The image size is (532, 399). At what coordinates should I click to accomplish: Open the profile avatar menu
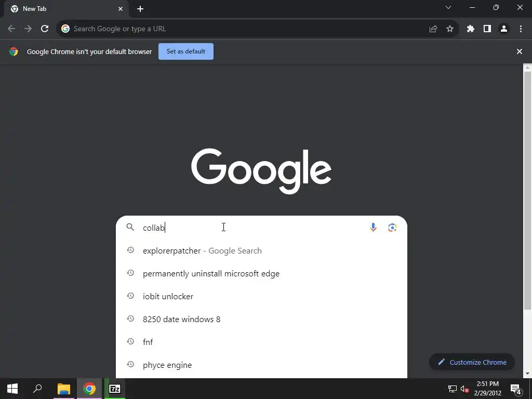coord(504,29)
